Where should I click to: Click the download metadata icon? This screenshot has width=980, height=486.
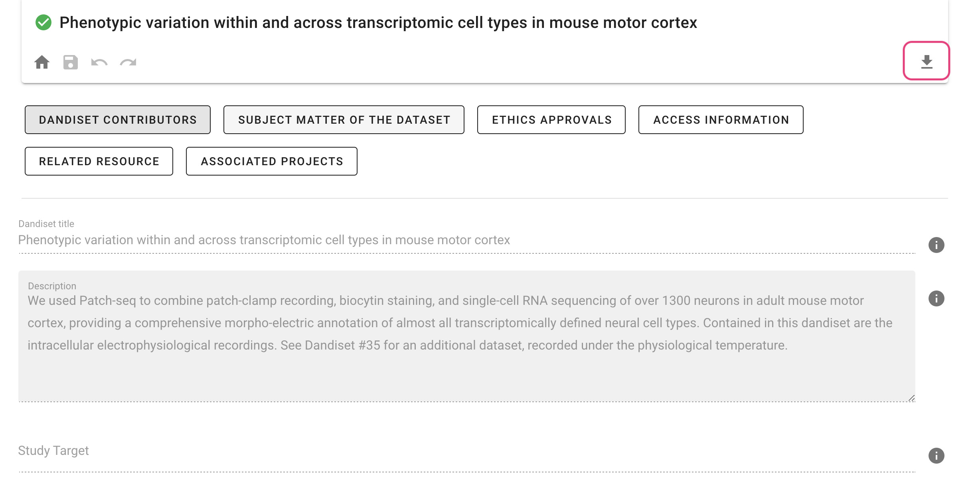click(x=927, y=61)
